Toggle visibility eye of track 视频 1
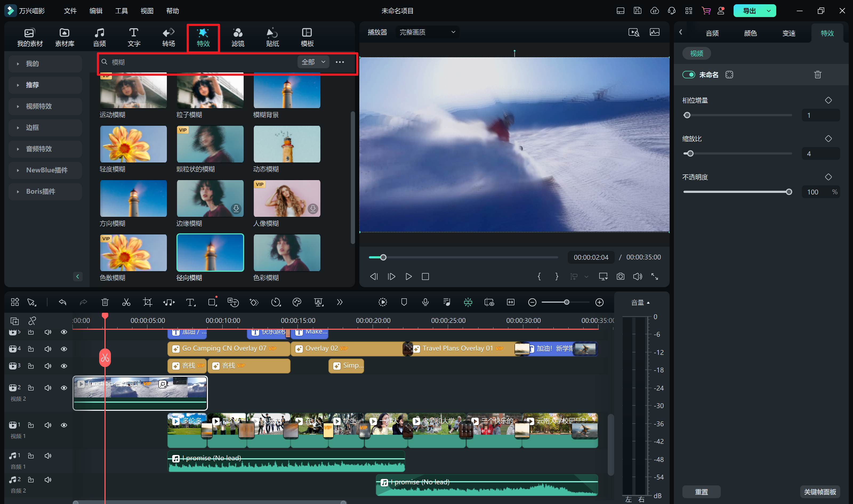 pos(64,425)
